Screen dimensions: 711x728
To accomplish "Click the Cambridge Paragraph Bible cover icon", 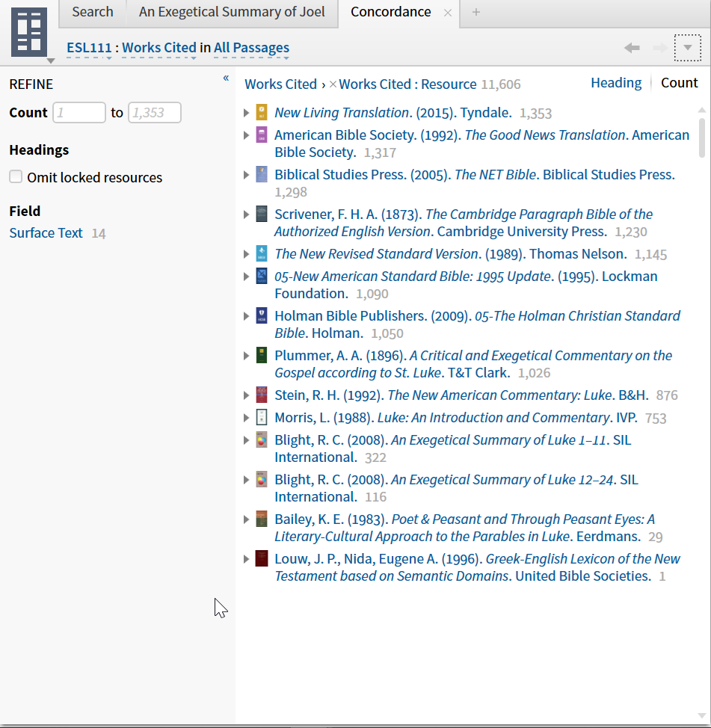I will coord(262,214).
